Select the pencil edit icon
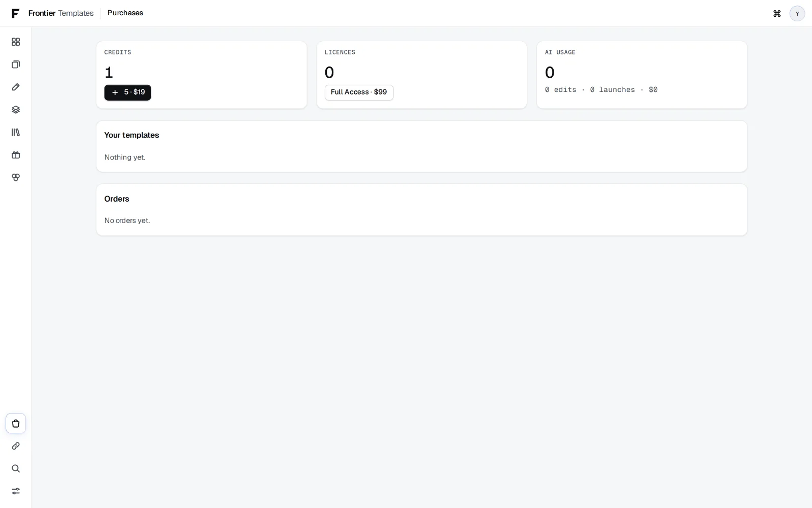Image resolution: width=812 pixels, height=508 pixels. pyautogui.click(x=16, y=87)
